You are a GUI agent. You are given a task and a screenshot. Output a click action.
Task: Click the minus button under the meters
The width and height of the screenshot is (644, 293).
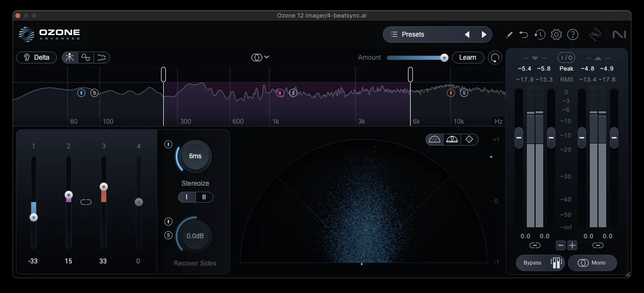tap(561, 245)
